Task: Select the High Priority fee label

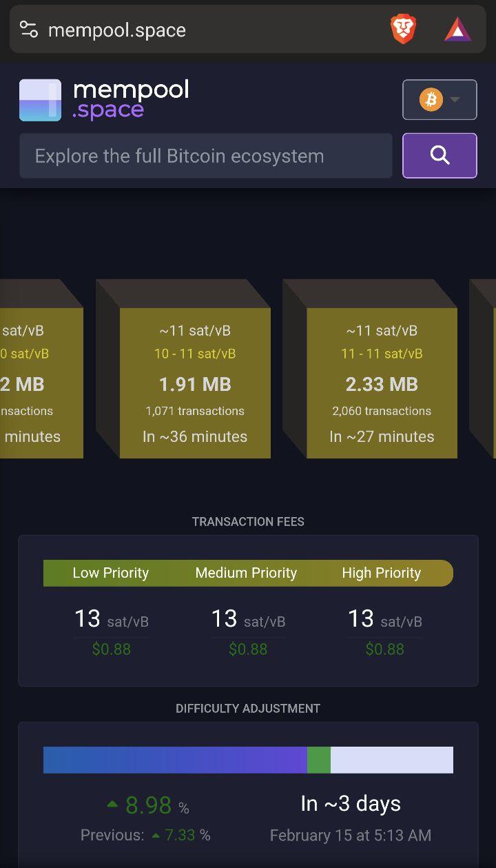Action: point(382,573)
